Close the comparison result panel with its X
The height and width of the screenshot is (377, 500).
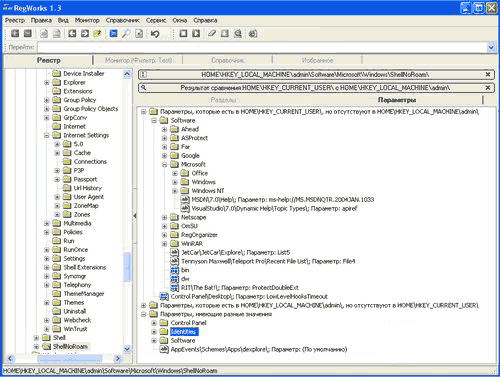pos(488,88)
